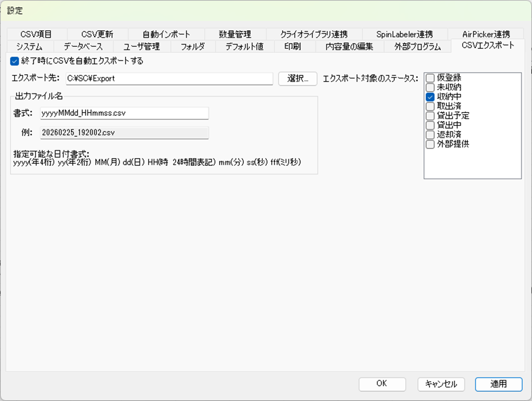Switch to the クライオライブラリ連携 tab
Image resolution: width=532 pixels, height=401 pixels.
coord(314,34)
